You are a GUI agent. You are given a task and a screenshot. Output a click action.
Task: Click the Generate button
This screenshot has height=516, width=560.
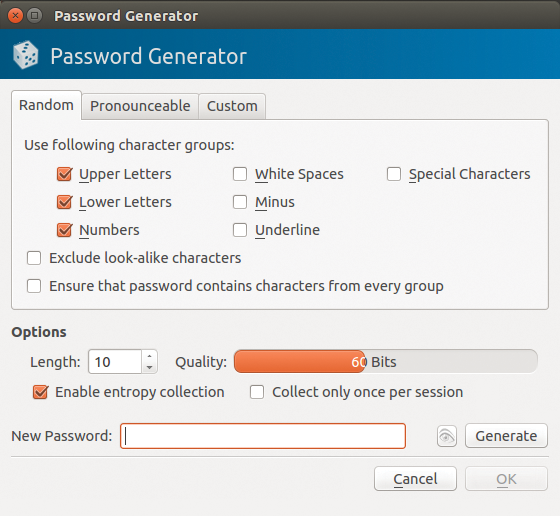pyautogui.click(x=506, y=436)
